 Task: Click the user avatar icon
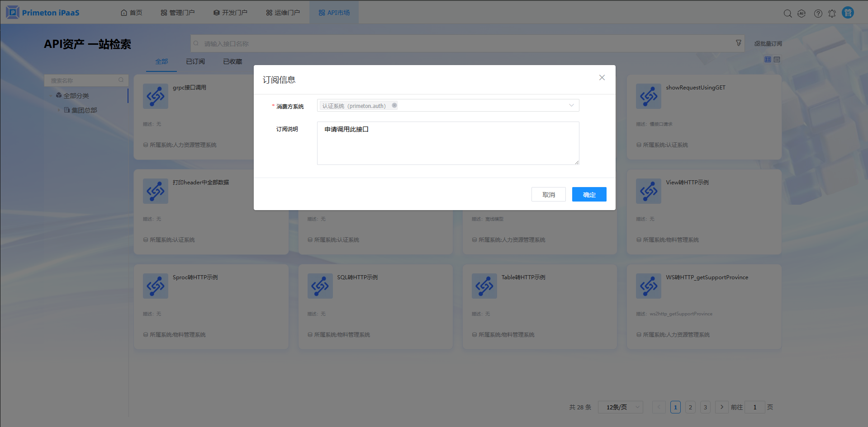pyautogui.click(x=848, y=13)
